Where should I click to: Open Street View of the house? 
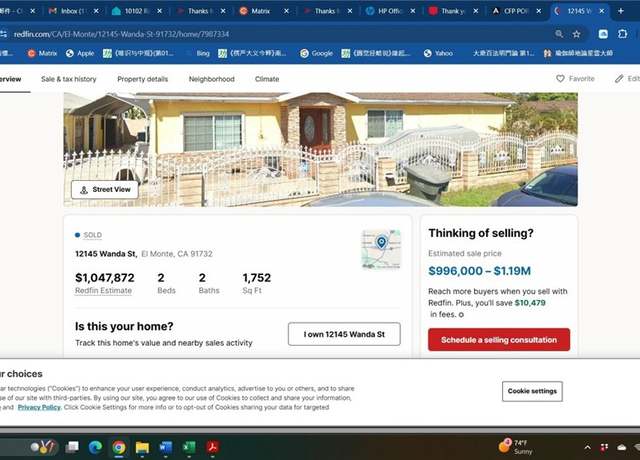pyautogui.click(x=105, y=190)
